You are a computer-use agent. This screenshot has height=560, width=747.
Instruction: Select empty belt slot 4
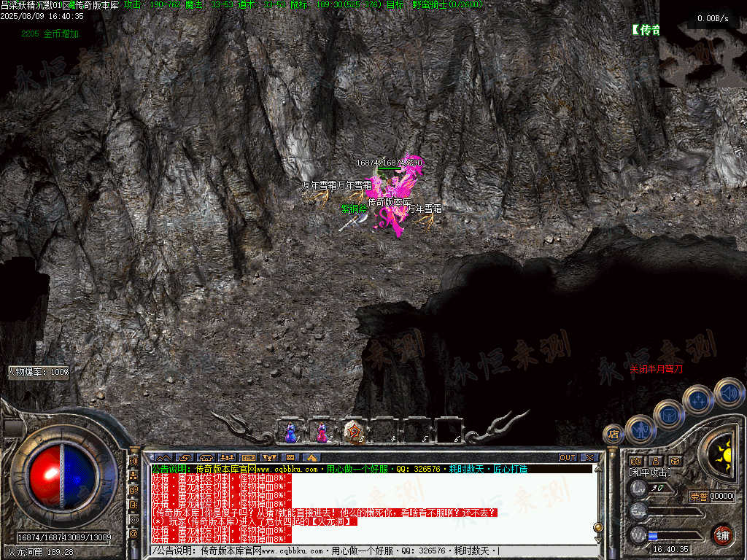[385, 432]
